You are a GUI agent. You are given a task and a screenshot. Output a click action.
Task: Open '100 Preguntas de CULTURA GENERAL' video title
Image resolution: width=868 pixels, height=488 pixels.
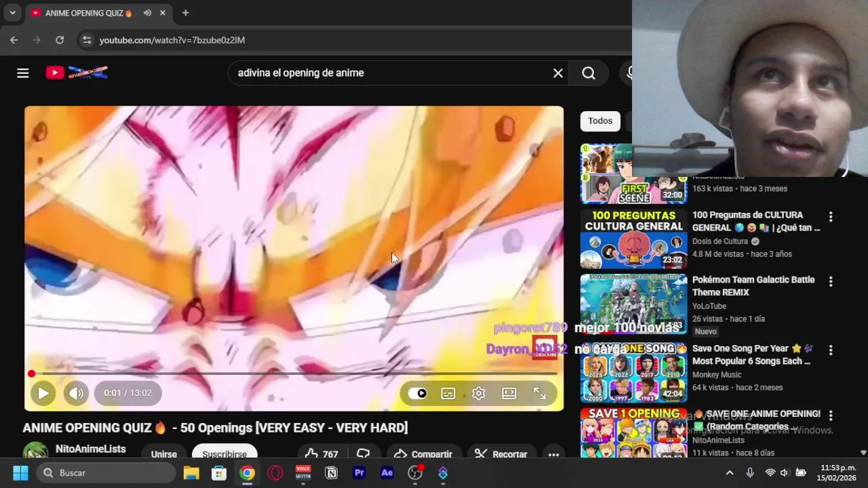point(756,221)
